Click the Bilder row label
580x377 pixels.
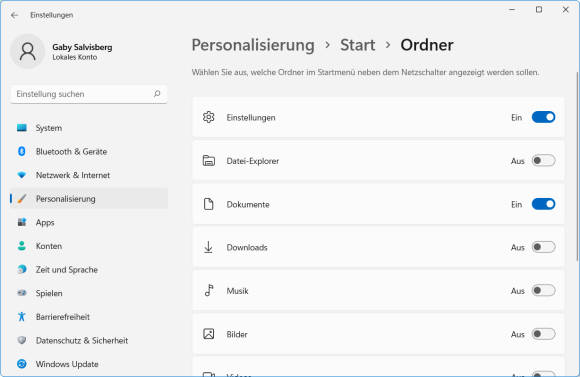(x=237, y=334)
